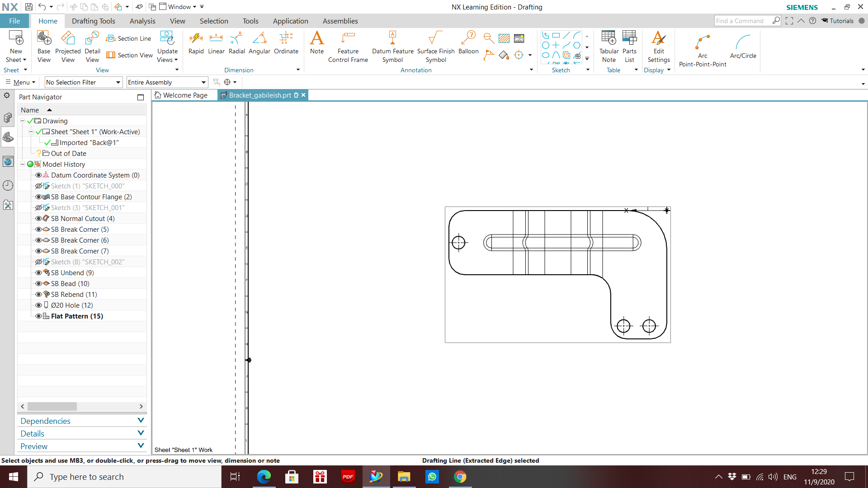
Task: Open the Tutorials link
Action: click(837, 21)
